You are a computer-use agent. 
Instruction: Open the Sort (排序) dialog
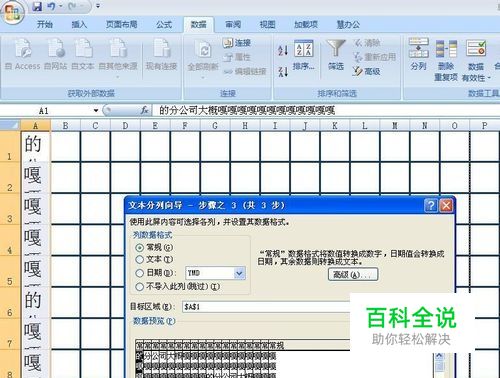(x=304, y=55)
